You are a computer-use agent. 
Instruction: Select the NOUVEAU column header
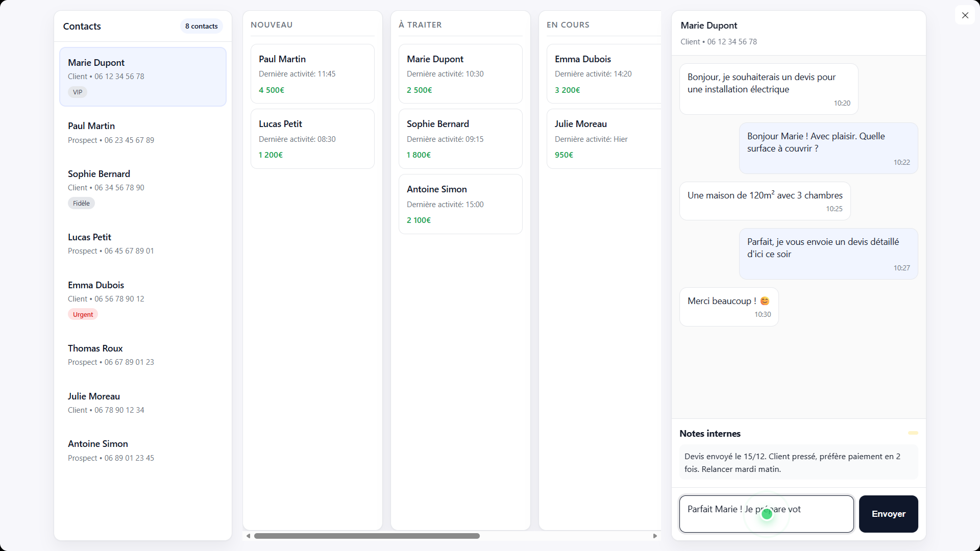[x=272, y=24]
